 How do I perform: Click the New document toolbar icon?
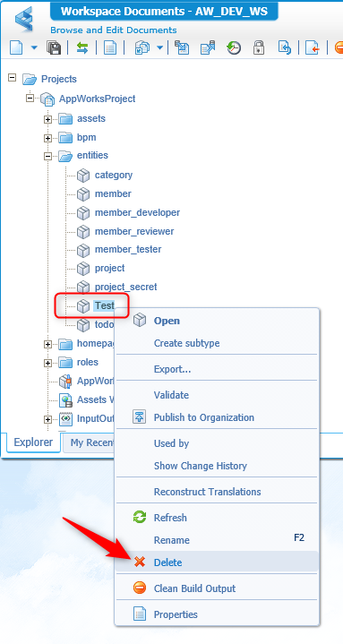click(16, 47)
